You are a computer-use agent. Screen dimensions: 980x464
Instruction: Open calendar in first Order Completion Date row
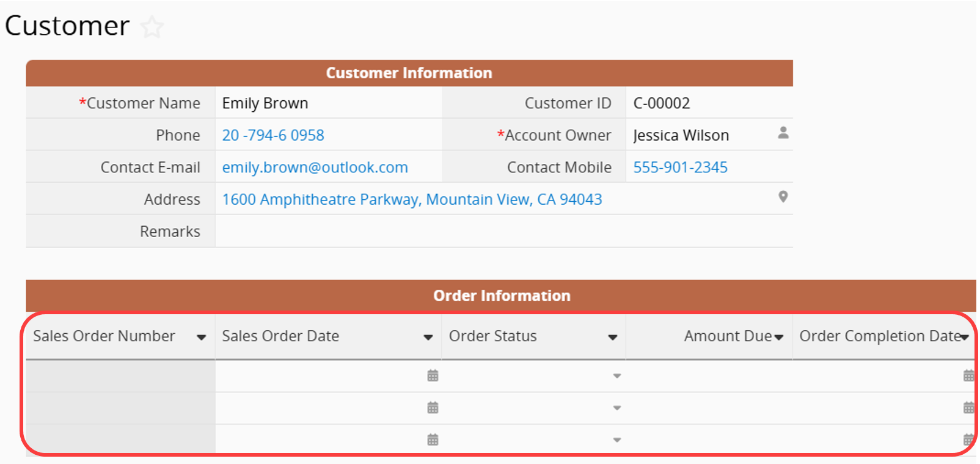968,375
